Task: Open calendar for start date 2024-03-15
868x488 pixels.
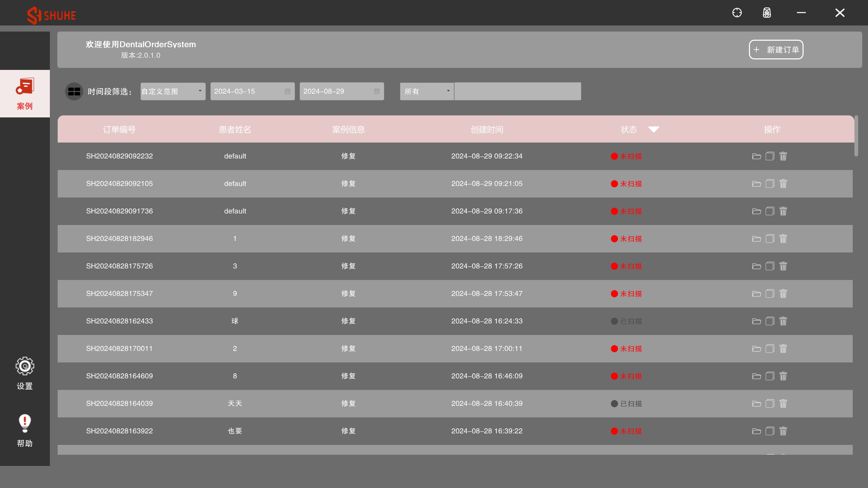Action: [287, 91]
